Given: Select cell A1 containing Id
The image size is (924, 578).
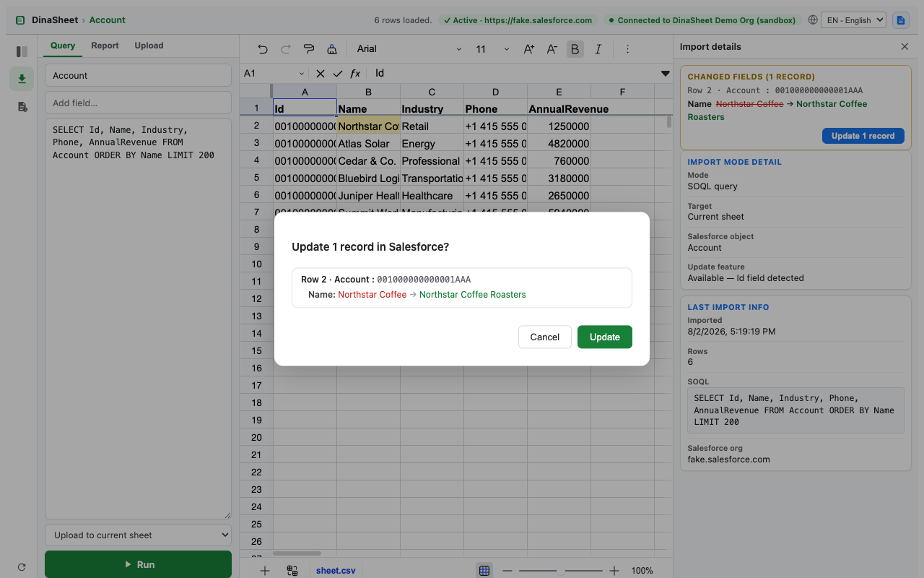Looking at the screenshot, I should tap(305, 108).
